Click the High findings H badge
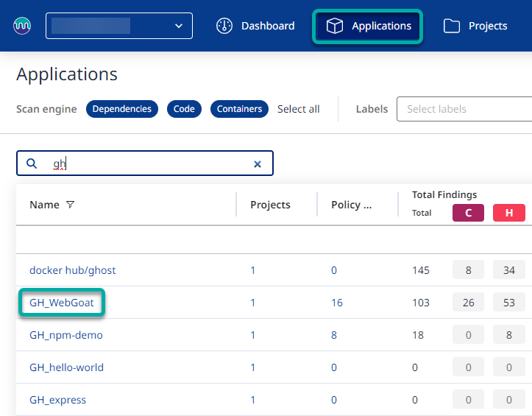The width and height of the screenshot is (532, 416). (508, 213)
